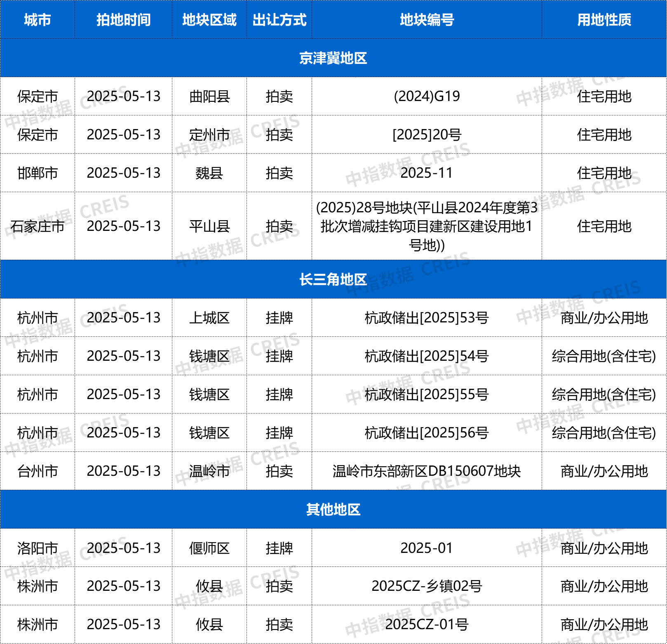The height and width of the screenshot is (644, 667).
Task: Click the 魏县 district cell
Action: 209,173
